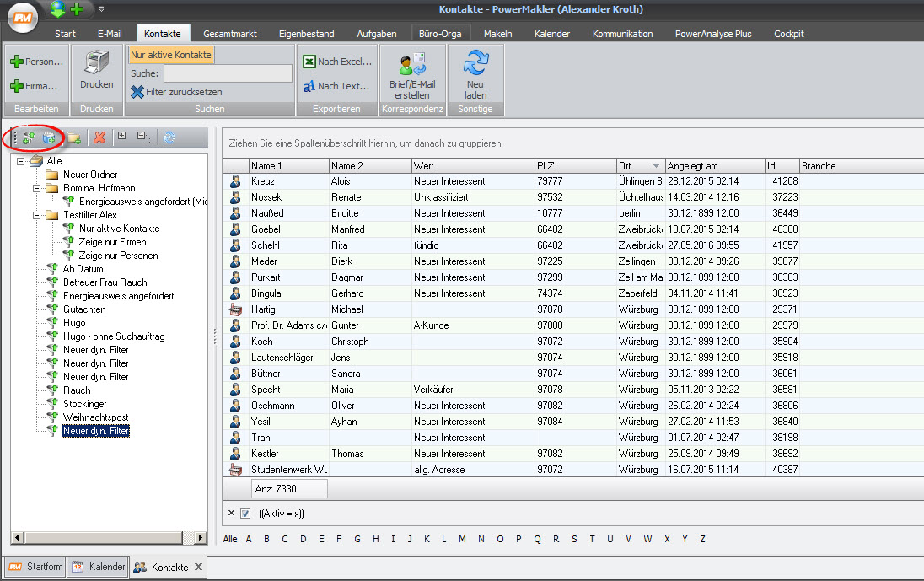
Task: Sort by the Name 1 column header
Action: click(288, 166)
